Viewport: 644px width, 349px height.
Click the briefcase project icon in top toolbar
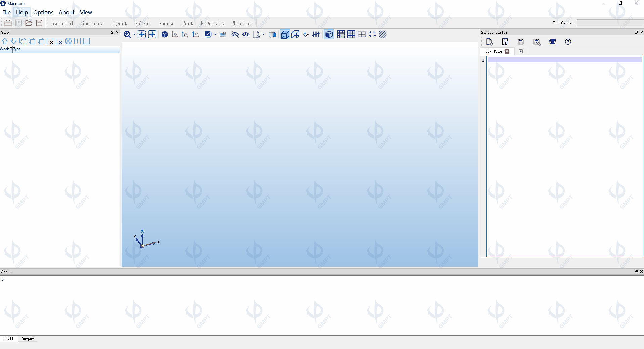pyautogui.click(x=8, y=23)
